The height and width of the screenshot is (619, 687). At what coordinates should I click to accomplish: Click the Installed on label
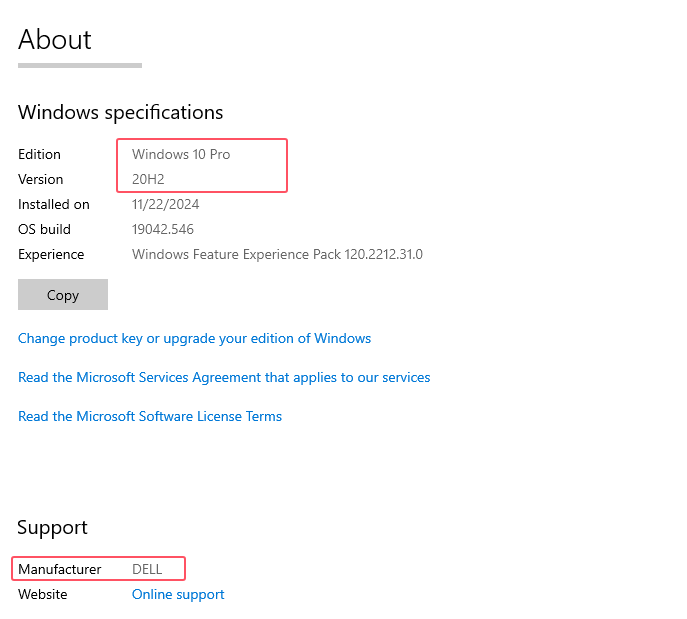tap(54, 204)
